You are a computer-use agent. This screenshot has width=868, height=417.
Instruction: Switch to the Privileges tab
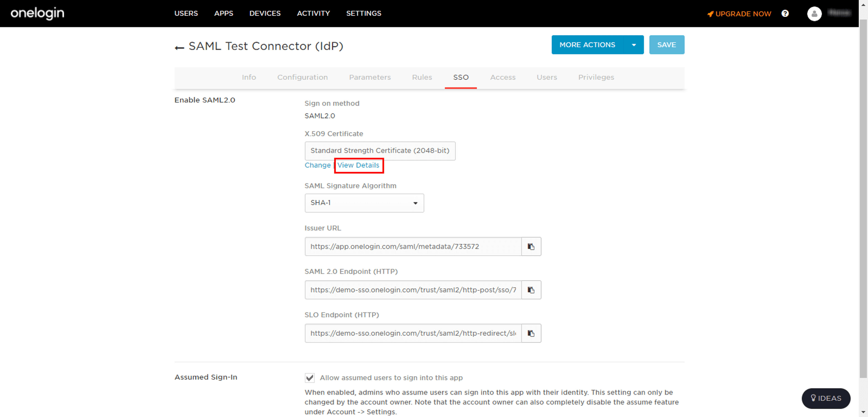pos(596,78)
